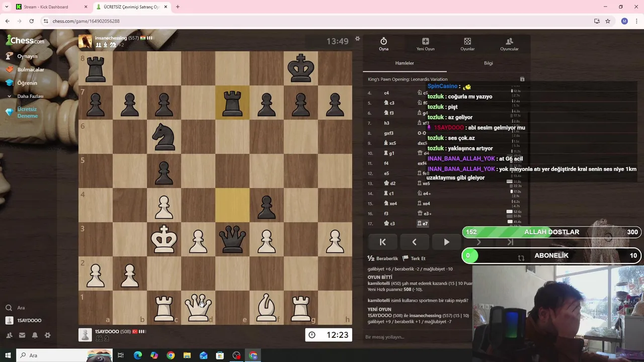The width and height of the screenshot is (644, 362).
Task: Click the Chess.com logo
Action: pyautogui.click(x=25, y=40)
